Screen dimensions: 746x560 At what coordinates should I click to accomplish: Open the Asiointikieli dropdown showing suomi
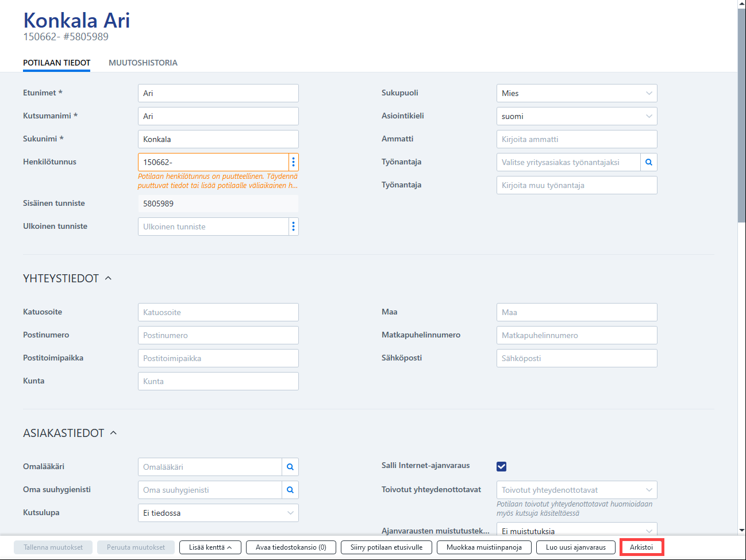(x=577, y=116)
